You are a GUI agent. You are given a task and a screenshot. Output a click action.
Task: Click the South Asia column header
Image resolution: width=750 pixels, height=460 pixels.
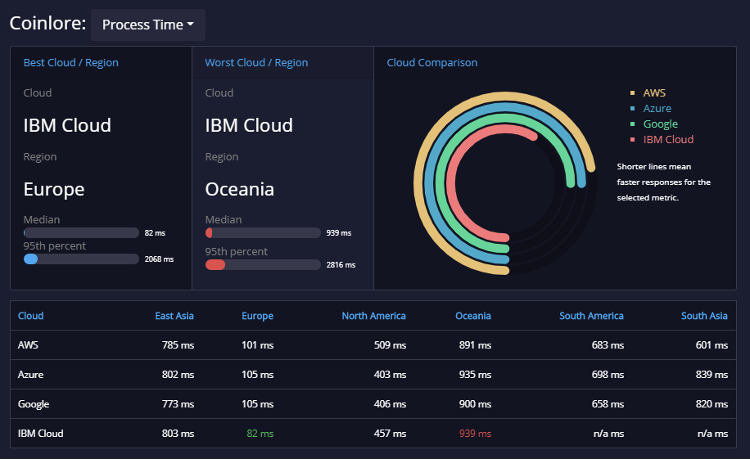(x=704, y=316)
